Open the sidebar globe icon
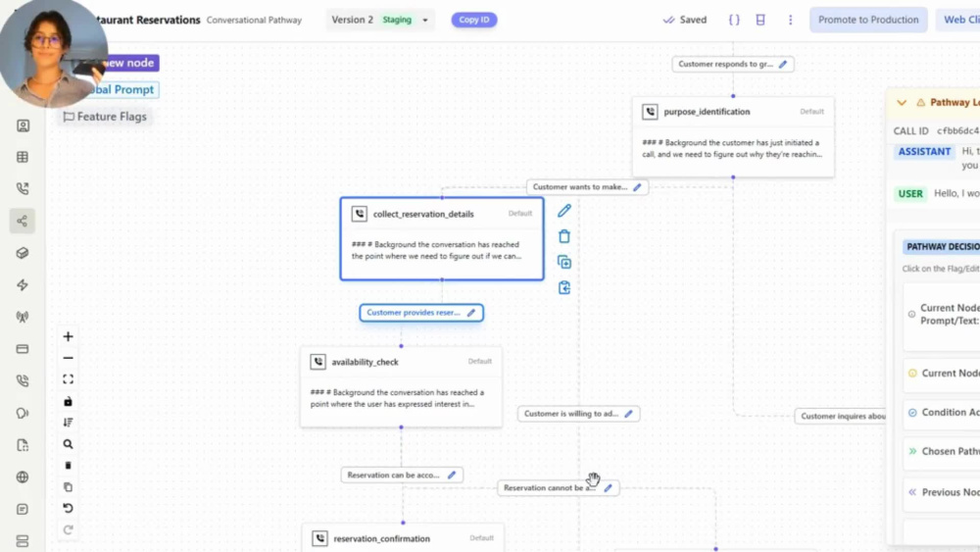This screenshot has width=980, height=552. pyautogui.click(x=23, y=477)
